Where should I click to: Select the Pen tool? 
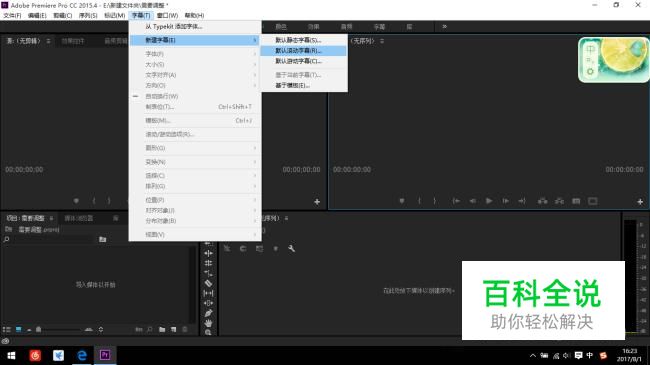[209, 313]
